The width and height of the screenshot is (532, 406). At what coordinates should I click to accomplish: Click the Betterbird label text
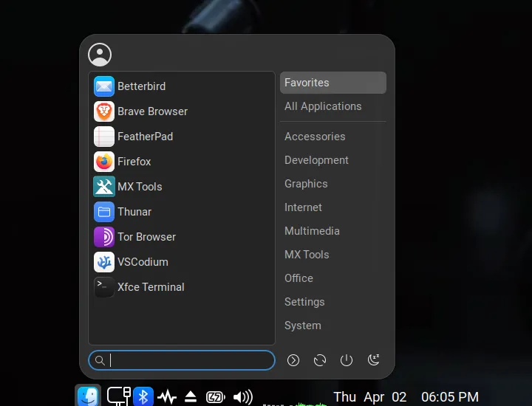(x=141, y=86)
